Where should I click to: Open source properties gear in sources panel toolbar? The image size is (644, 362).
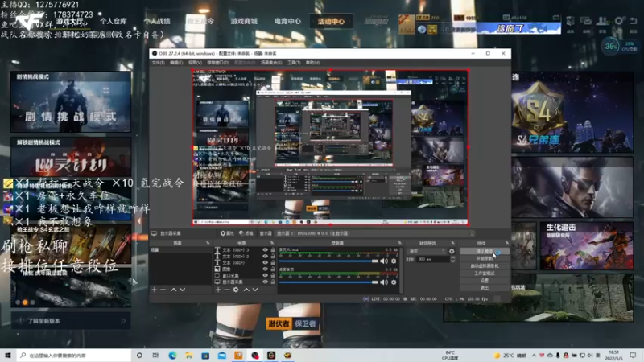pos(236,290)
